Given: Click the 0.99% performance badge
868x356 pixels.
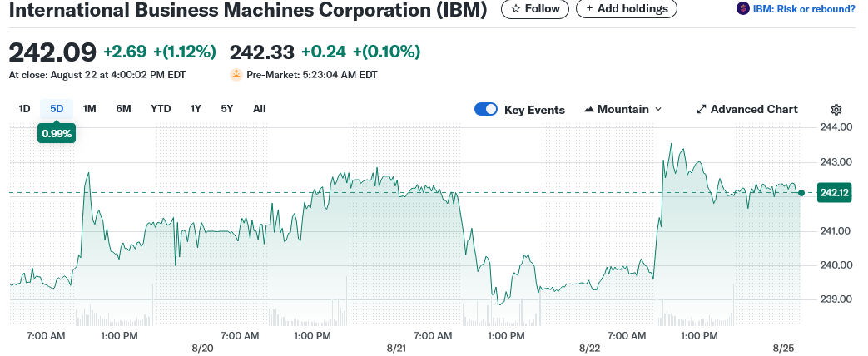Looking at the screenshot, I should click(x=57, y=133).
